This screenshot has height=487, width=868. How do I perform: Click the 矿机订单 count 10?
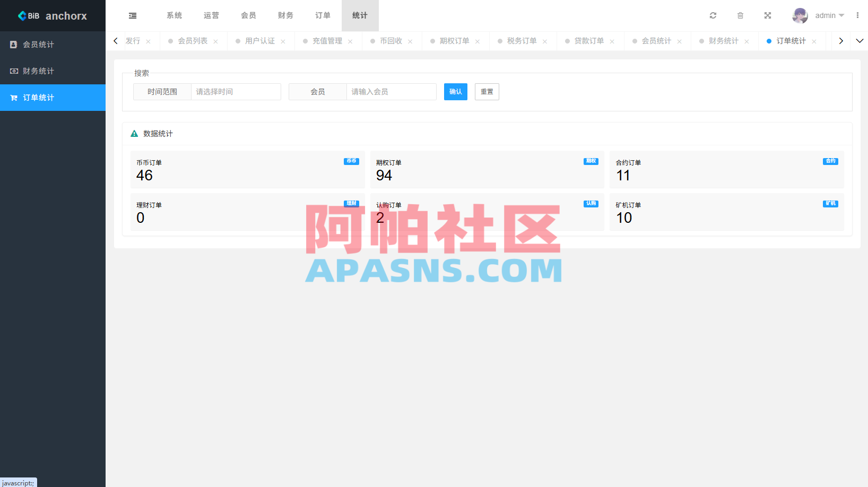click(x=624, y=218)
